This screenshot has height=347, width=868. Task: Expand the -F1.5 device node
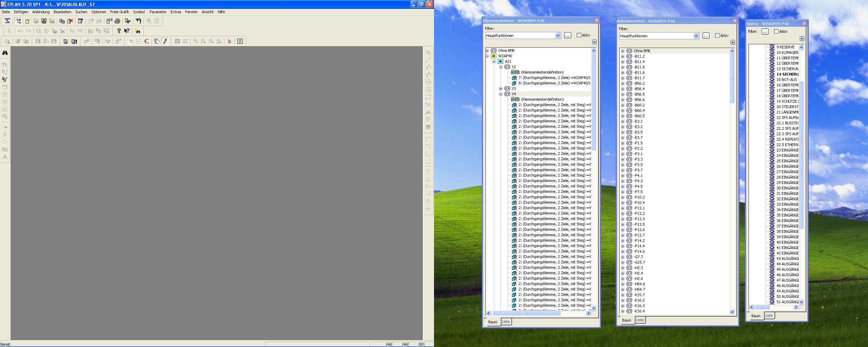(x=623, y=143)
